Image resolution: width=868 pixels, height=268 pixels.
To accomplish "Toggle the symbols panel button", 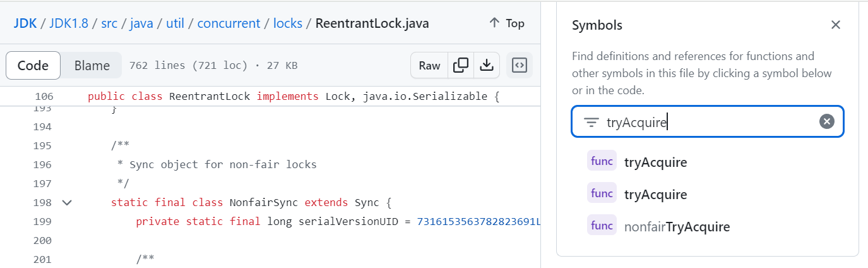I will coord(520,65).
